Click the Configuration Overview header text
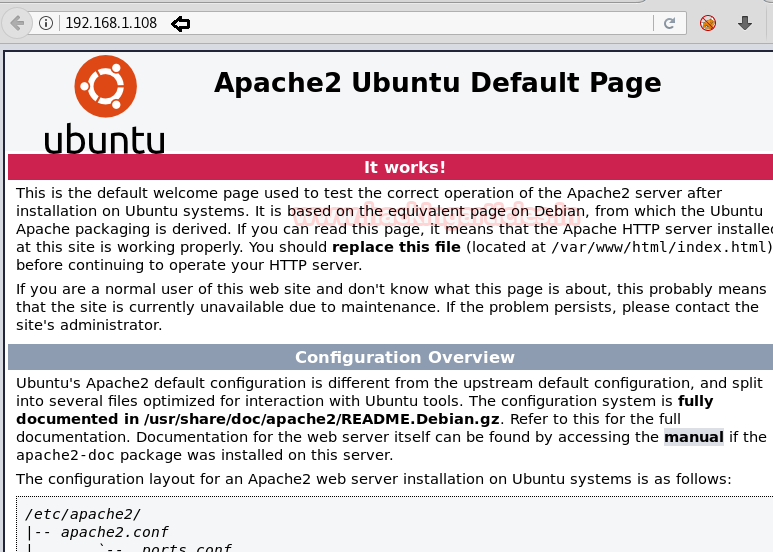This screenshot has height=552, width=773. click(x=405, y=357)
